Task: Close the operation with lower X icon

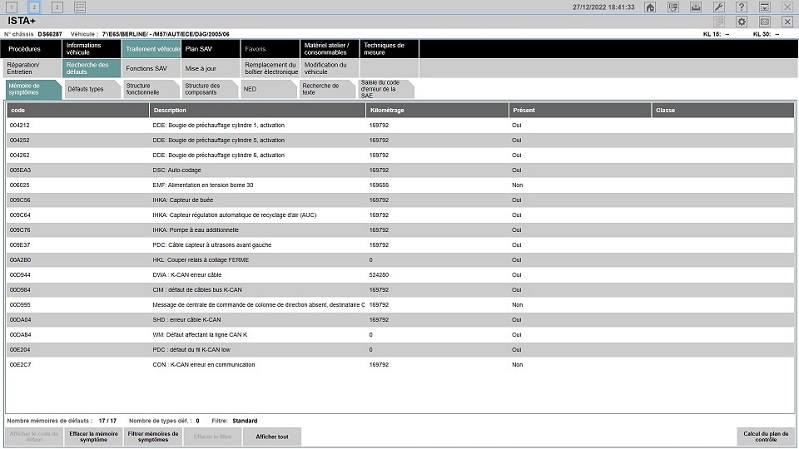Action: [788, 21]
